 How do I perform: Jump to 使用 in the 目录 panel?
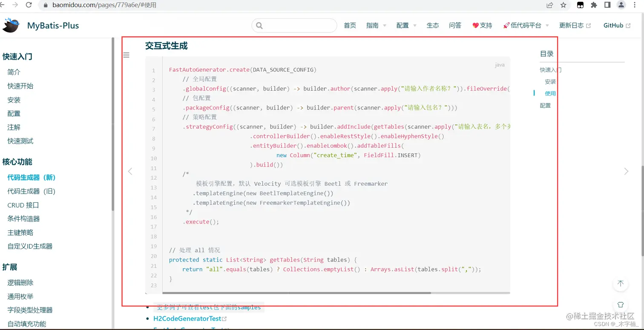click(x=550, y=94)
